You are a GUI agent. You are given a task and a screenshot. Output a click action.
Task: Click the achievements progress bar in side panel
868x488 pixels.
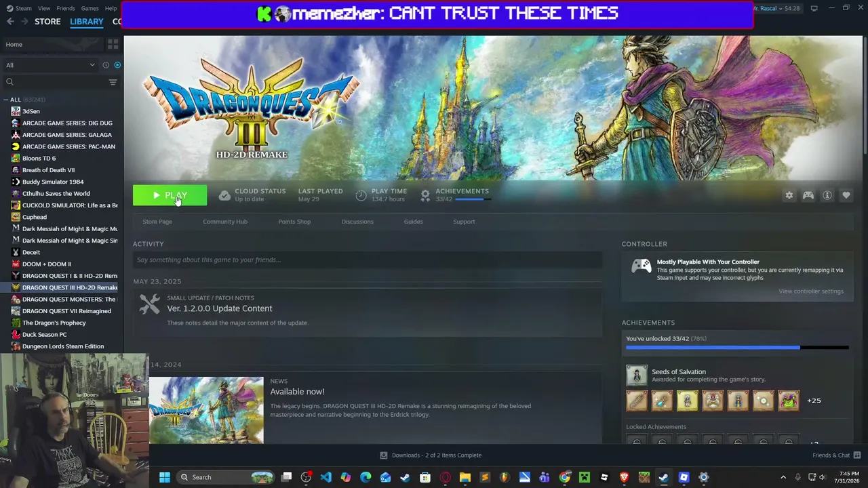click(x=737, y=348)
